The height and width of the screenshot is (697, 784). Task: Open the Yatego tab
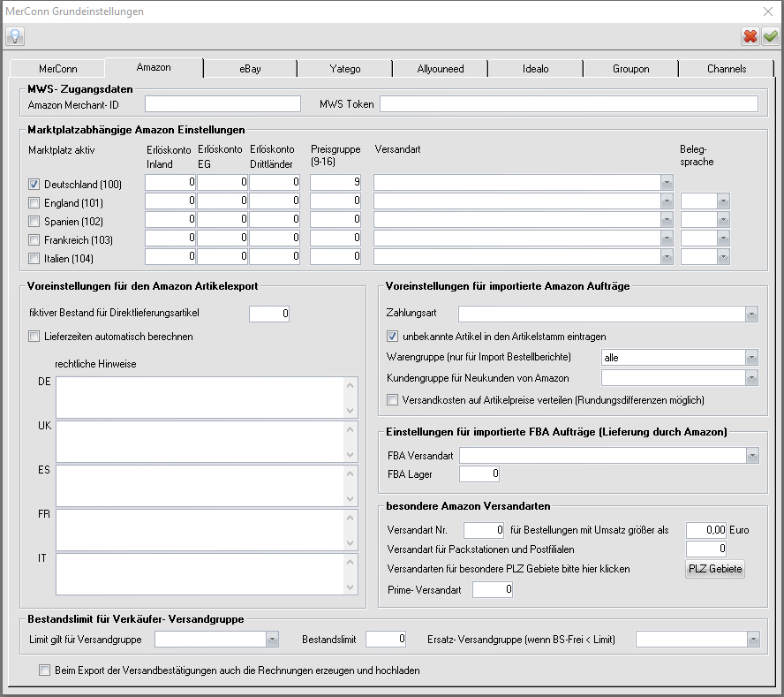(x=345, y=69)
